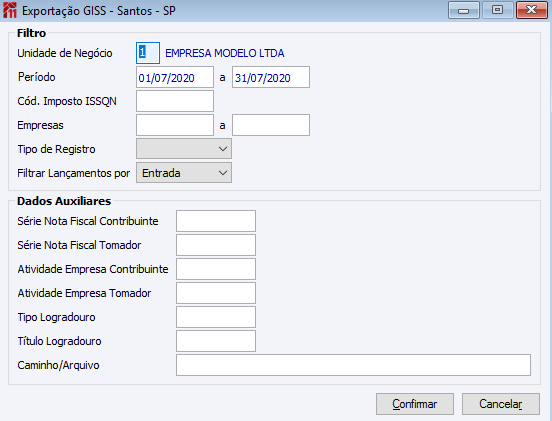Click the Dados Auxiliares group heading
Screen dimensions: 552x421
[64, 201]
